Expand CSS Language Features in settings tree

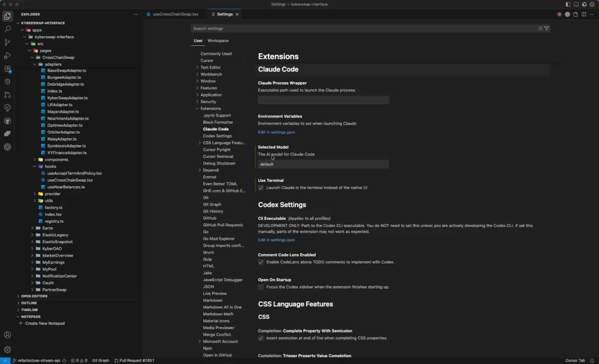tap(199, 143)
